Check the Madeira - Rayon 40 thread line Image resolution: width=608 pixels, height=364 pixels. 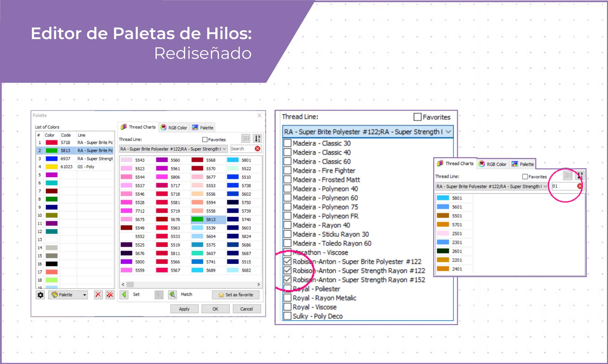click(287, 225)
